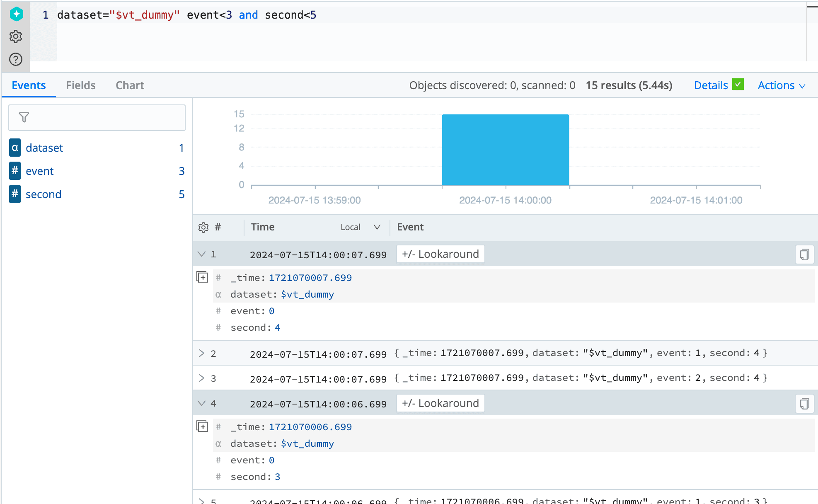The height and width of the screenshot is (504, 818).
Task: Click the numeric type icon for event field
Action: click(15, 171)
